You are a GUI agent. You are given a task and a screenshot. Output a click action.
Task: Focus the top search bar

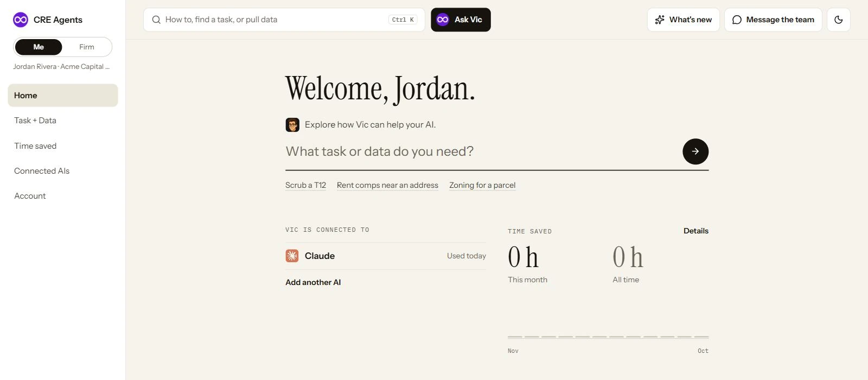click(x=284, y=20)
